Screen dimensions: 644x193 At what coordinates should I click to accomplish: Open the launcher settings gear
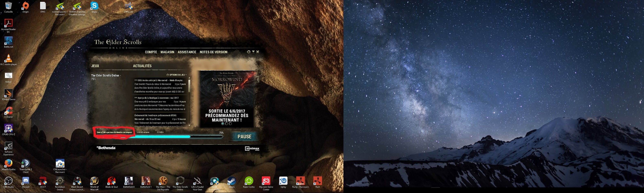248,52
